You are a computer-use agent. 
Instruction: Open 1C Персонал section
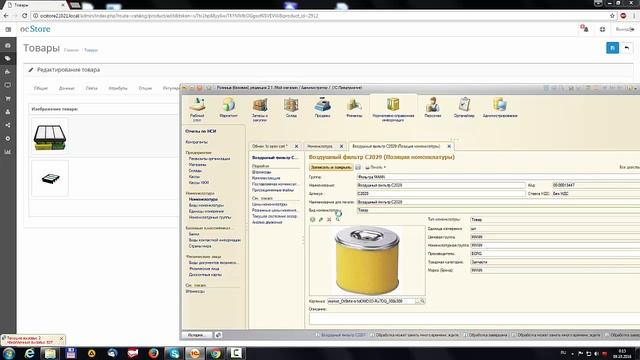pyautogui.click(x=433, y=108)
